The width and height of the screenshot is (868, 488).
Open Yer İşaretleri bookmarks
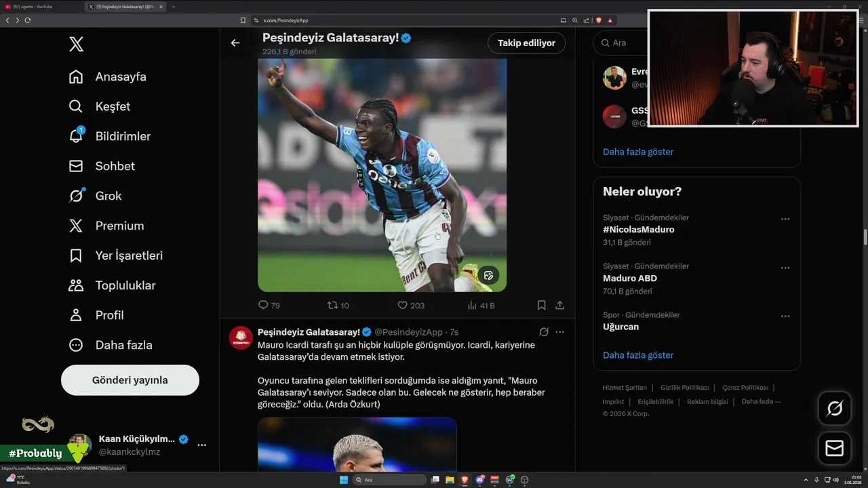click(116, 256)
